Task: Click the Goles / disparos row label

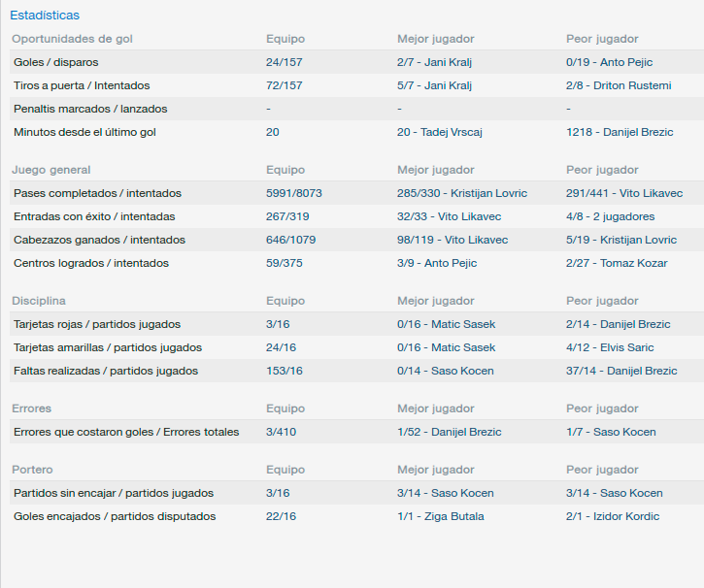Action: [55, 62]
